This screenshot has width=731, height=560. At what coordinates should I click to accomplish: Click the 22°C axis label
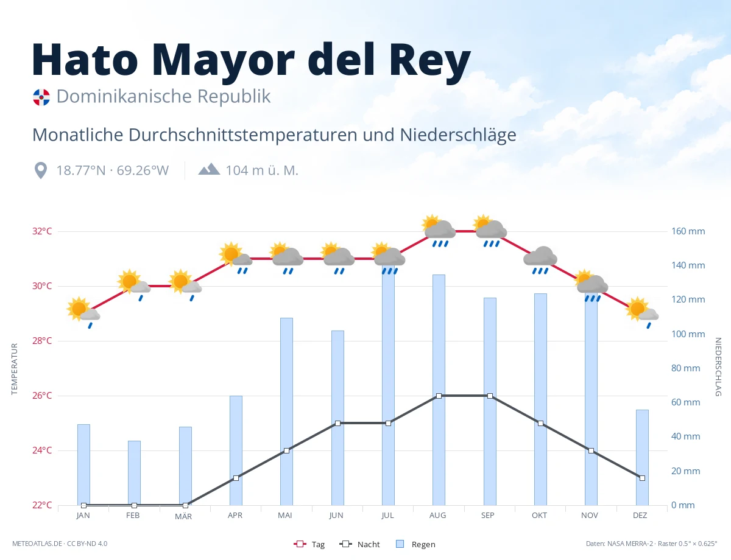(41, 505)
